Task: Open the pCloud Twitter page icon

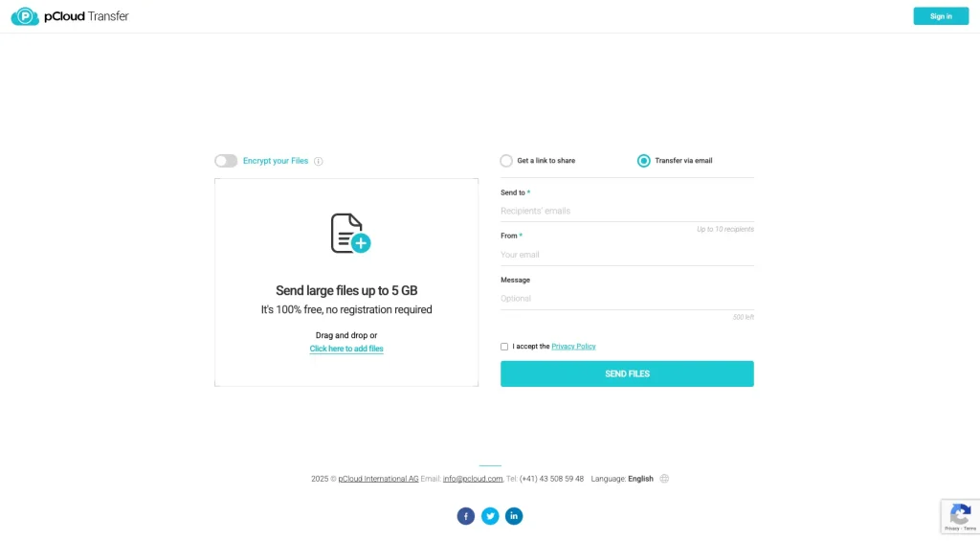Action: click(x=490, y=516)
